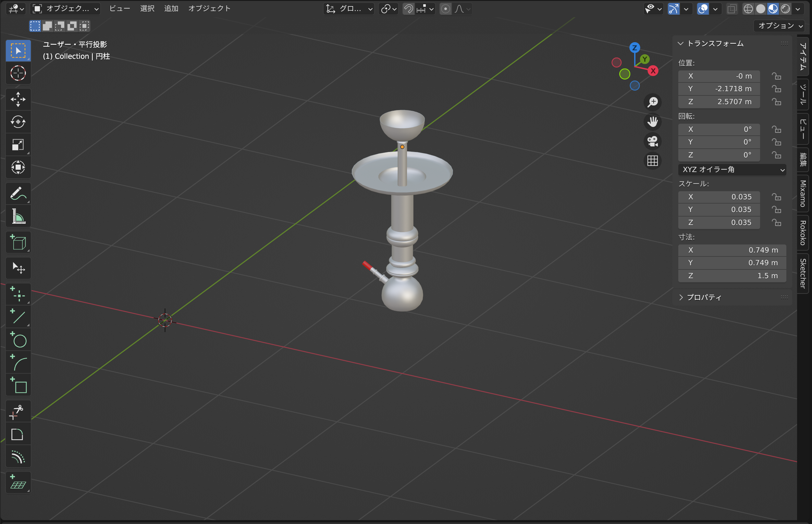Switch to the ツール sidebar tab
This screenshot has height=524, width=812.
pyautogui.click(x=803, y=94)
